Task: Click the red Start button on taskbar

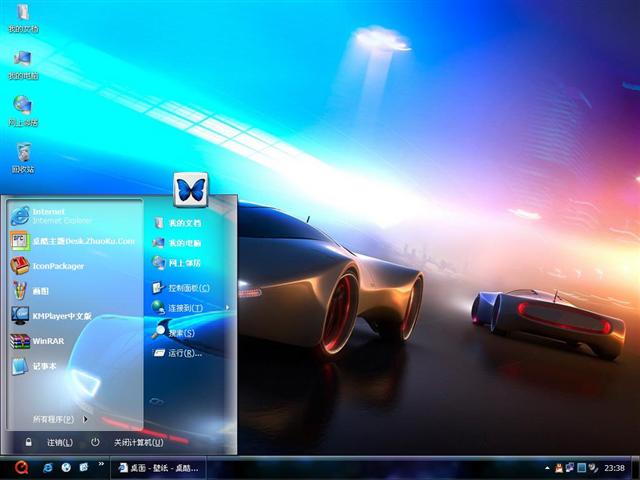Action: [21, 468]
